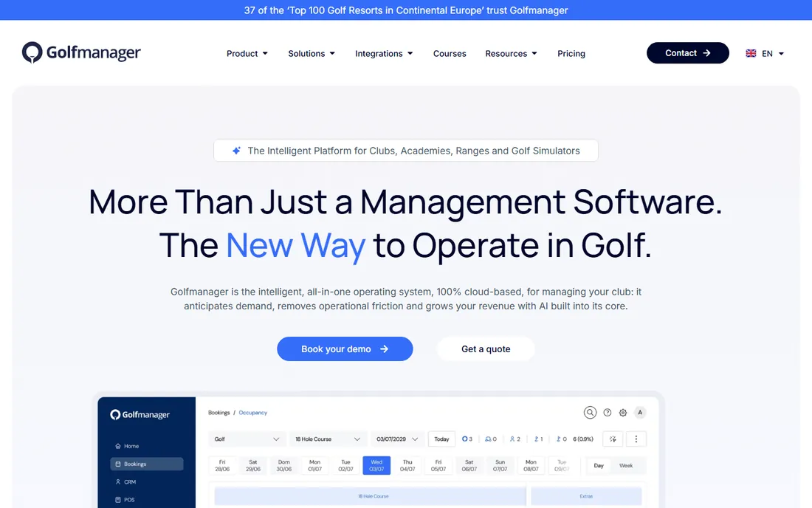The image size is (812, 508).
Task: Select the Mon 01/07 date
Action: point(315,465)
